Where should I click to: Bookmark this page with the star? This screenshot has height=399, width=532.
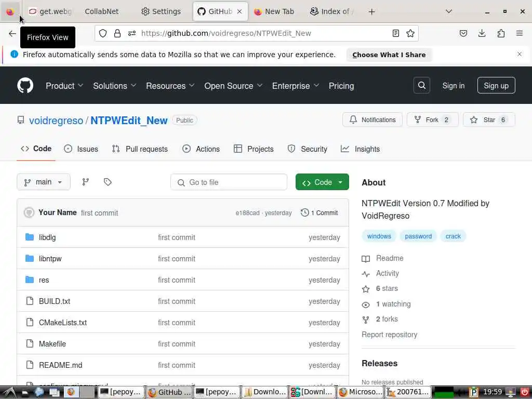[410, 33]
